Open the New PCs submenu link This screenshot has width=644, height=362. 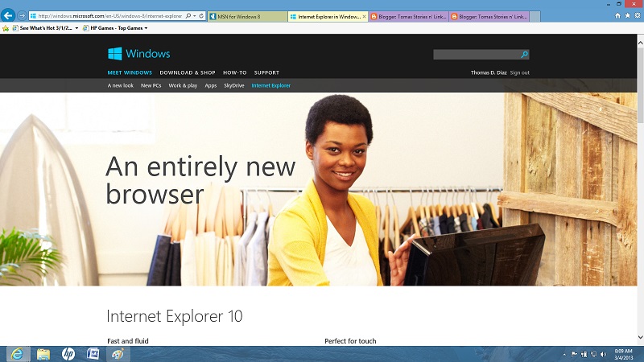pyautogui.click(x=151, y=85)
